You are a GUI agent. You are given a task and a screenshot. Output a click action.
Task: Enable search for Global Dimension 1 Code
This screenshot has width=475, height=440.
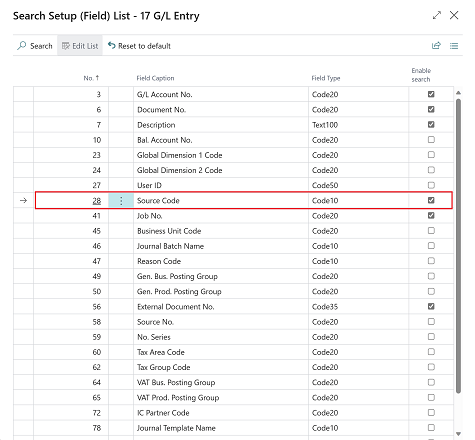pos(431,155)
